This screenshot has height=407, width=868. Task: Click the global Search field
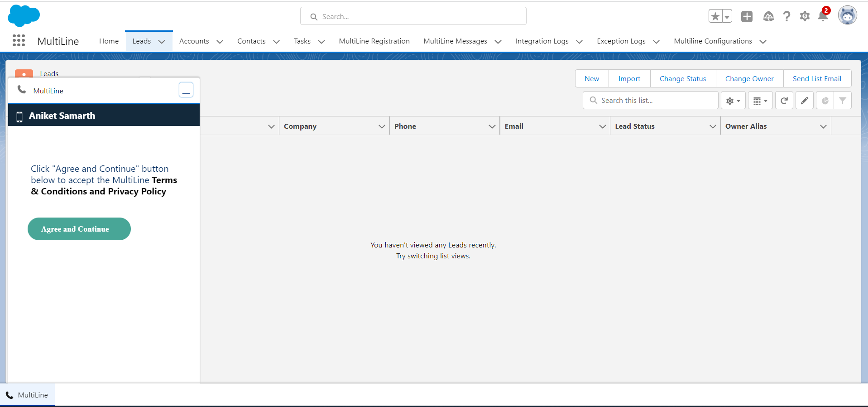pyautogui.click(x=413, y=16)
